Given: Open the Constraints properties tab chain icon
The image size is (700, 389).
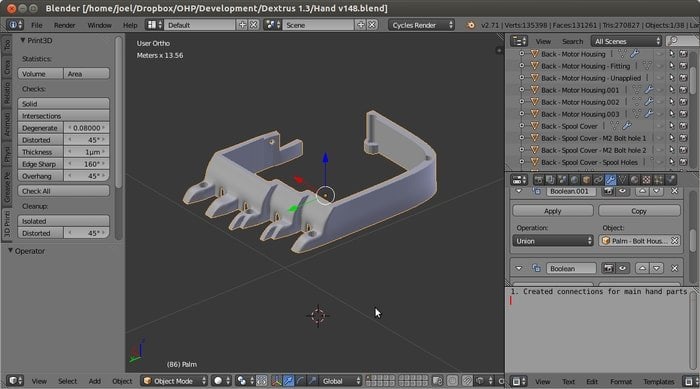Looking at the screenshot, I should 598,180.
